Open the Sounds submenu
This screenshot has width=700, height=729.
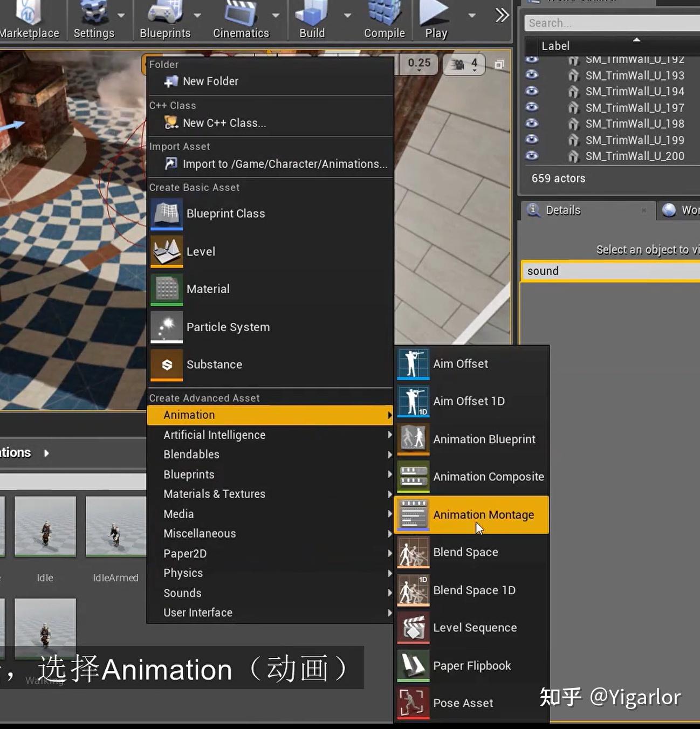(x=270, y=593)
